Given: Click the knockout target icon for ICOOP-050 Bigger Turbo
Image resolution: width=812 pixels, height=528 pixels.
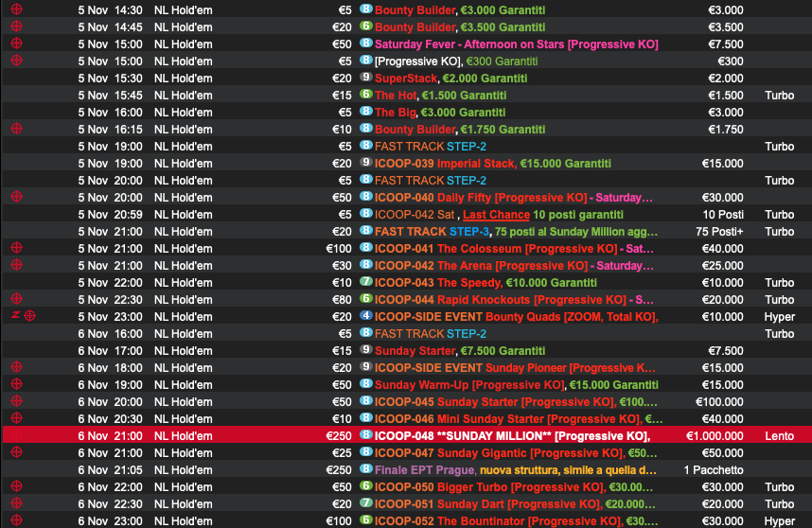Looking at the screenshot, I should (17, 486).
